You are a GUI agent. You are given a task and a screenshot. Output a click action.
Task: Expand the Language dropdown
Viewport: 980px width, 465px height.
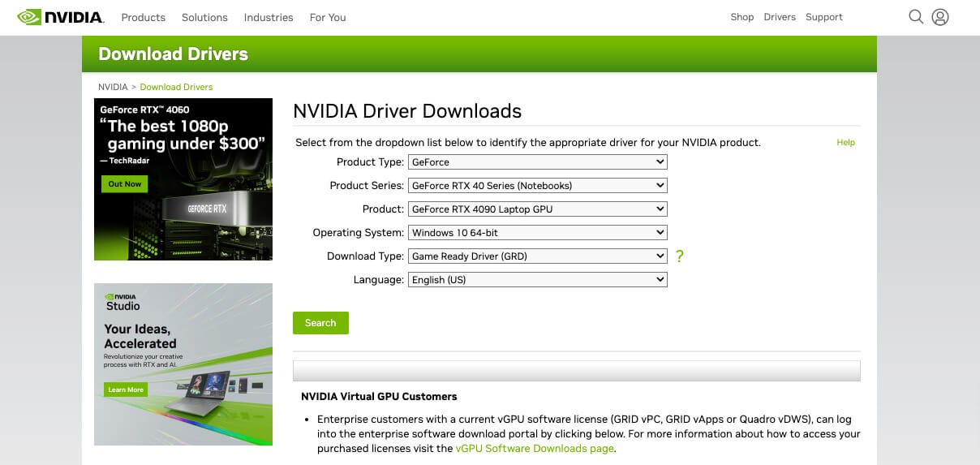(x=537, y=280)
